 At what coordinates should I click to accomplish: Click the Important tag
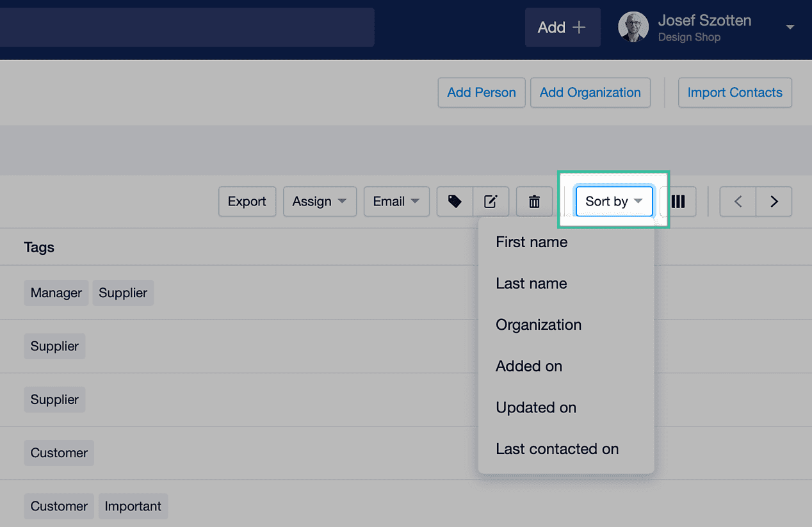pos(133,506)
